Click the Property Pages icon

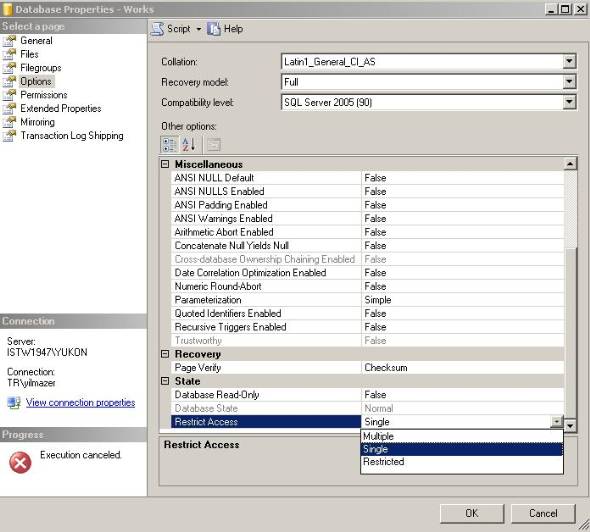[214, 144]
